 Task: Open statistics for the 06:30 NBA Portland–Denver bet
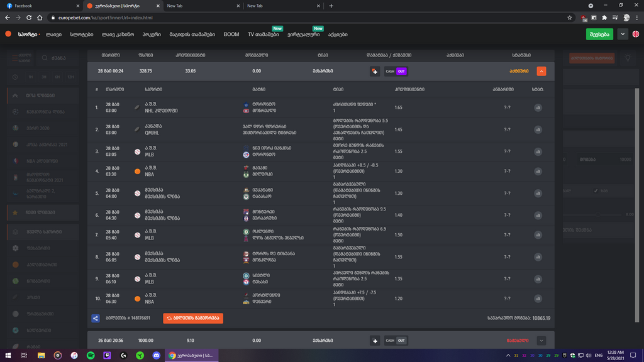(x=538, y=299)
